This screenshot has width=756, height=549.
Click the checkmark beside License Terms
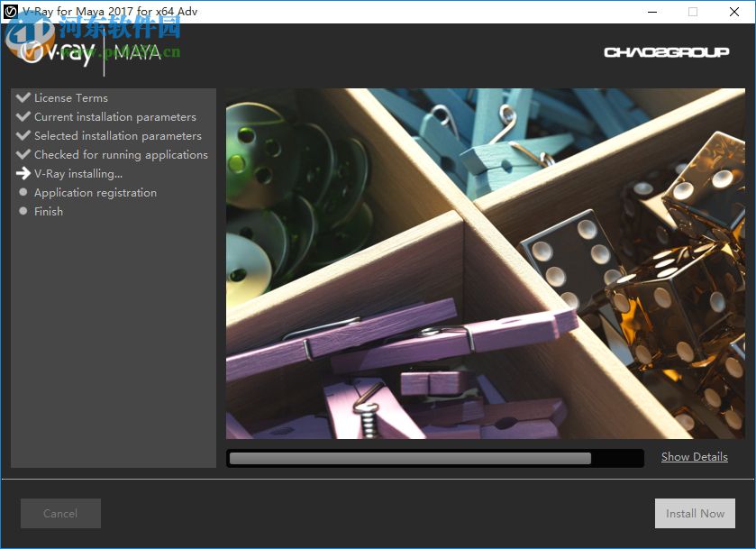pyautogui.click(x=22, y=97)
